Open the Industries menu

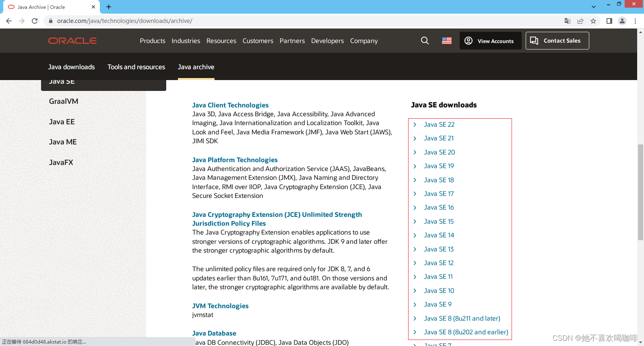click(186, 41)
